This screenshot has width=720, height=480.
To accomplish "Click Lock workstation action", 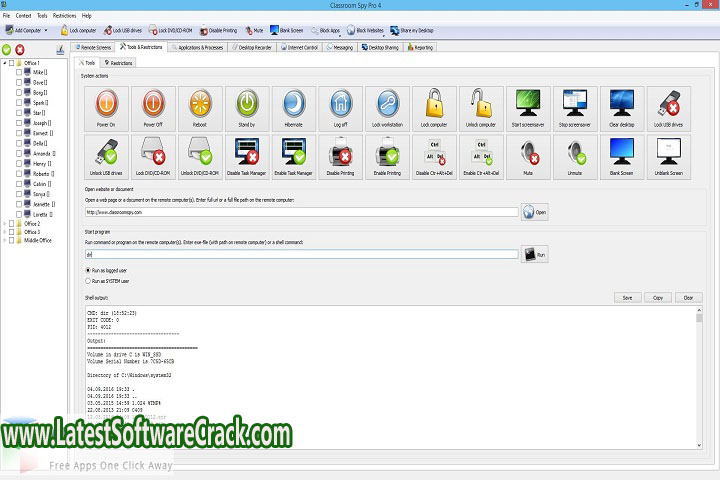I will pos(388,108).
